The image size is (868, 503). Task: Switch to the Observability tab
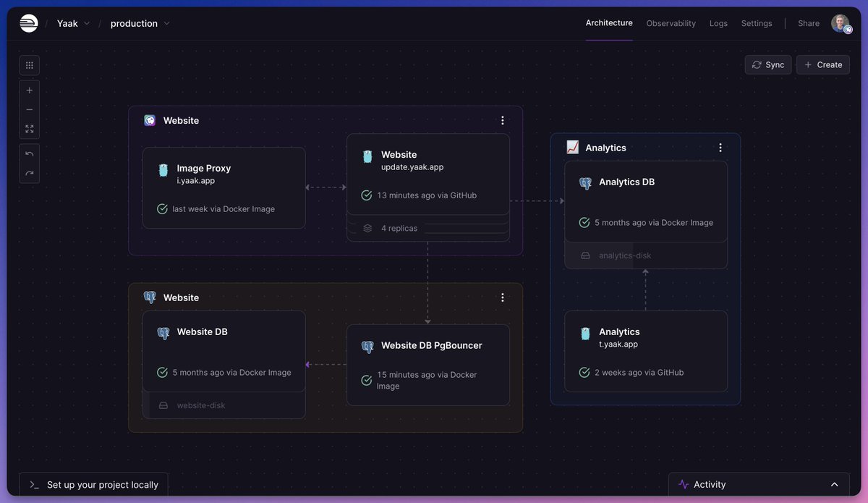point(671,23)
